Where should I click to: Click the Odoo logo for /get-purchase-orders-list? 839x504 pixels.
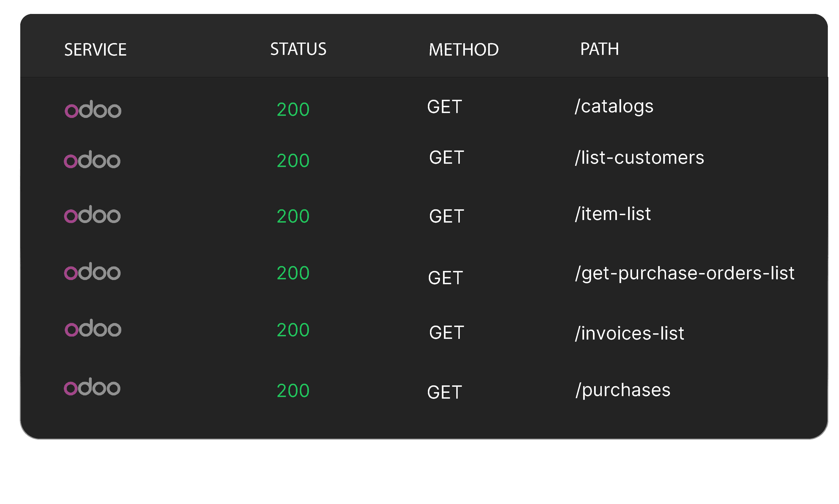(92, 271)
